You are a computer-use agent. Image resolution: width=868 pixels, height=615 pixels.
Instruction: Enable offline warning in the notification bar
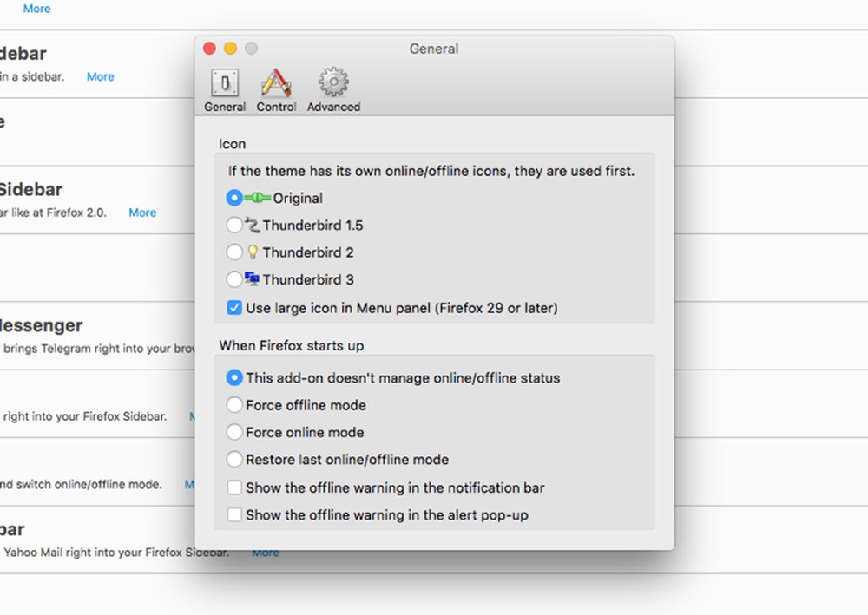tap(234, 487)
